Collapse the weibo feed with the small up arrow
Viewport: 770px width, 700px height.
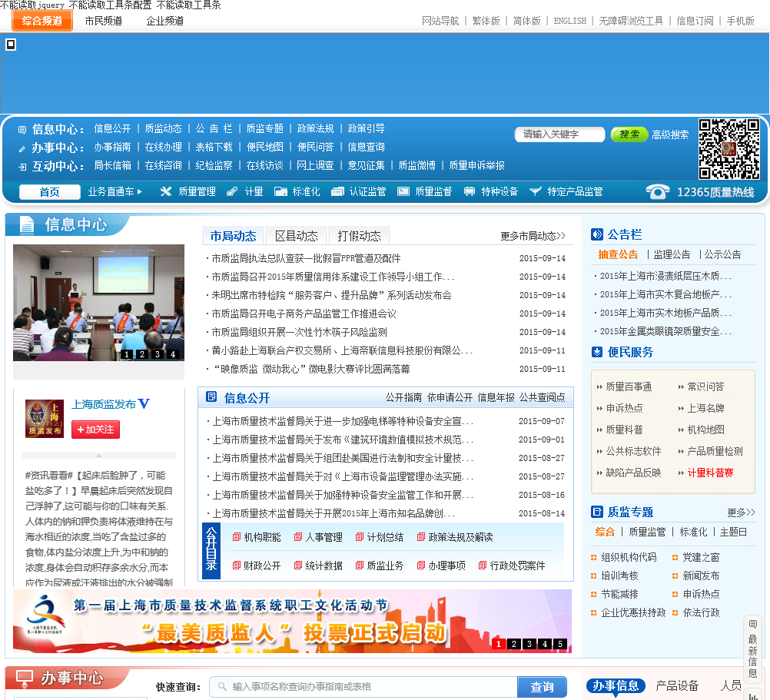pos(98,456)
